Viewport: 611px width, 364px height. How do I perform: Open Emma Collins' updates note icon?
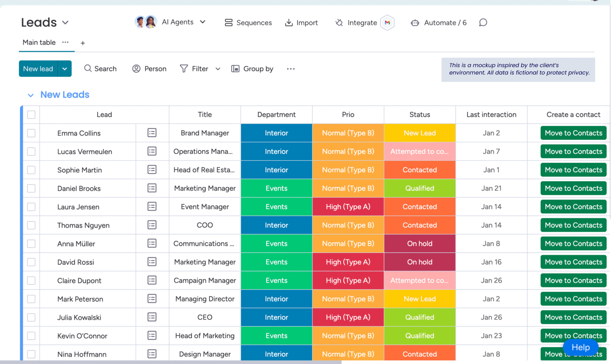click(x=152, y=133)
